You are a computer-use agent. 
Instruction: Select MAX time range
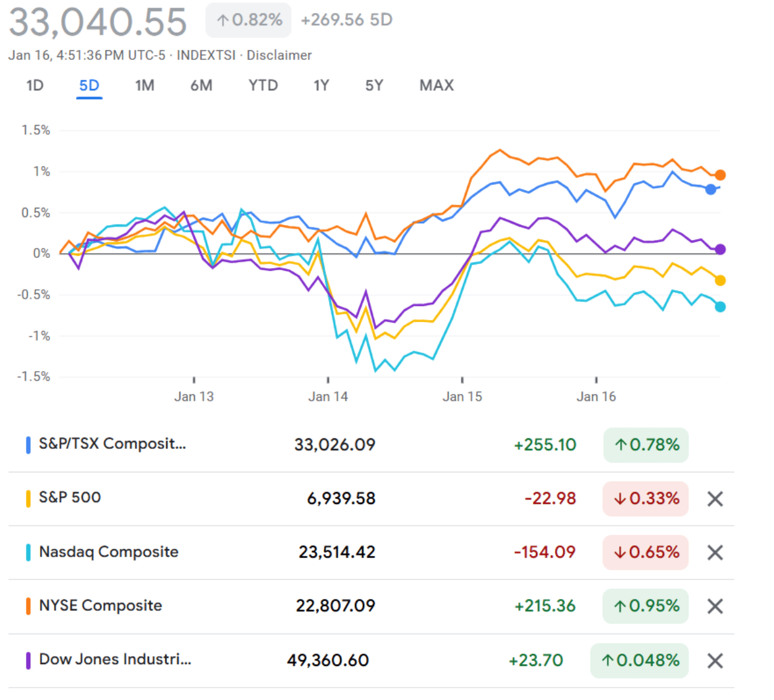tap(436, 85)
